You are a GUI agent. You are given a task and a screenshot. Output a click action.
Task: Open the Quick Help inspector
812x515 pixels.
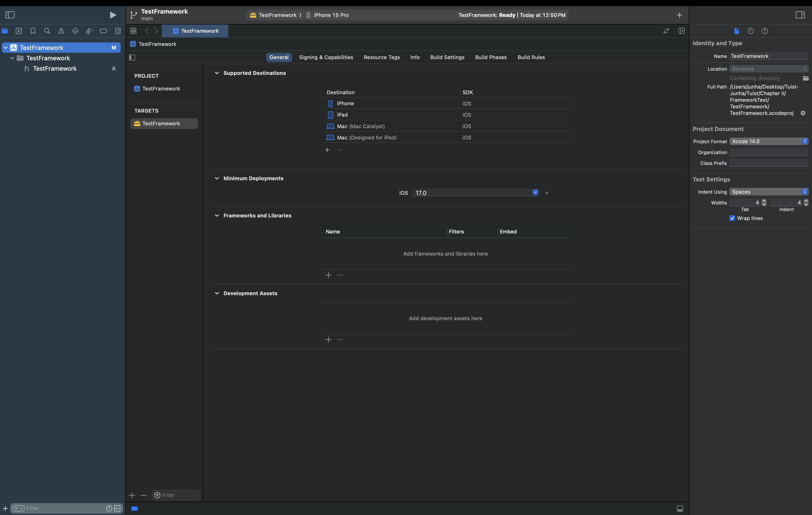click(765, 31)
